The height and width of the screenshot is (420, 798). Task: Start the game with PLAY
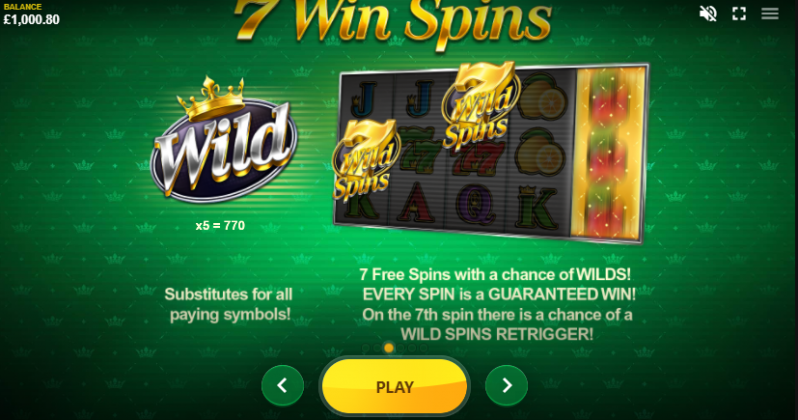[394, 386]
